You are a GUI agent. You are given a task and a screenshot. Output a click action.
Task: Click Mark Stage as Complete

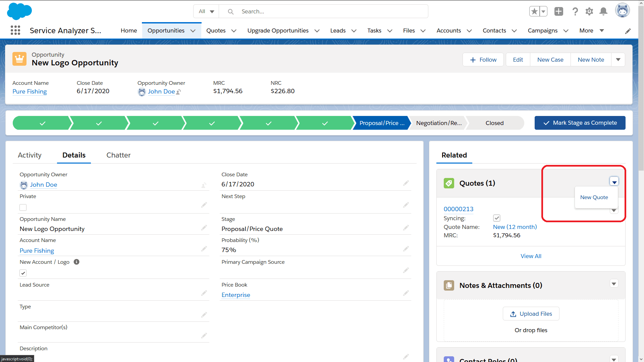pyautogui.click(x=580, y=123)
